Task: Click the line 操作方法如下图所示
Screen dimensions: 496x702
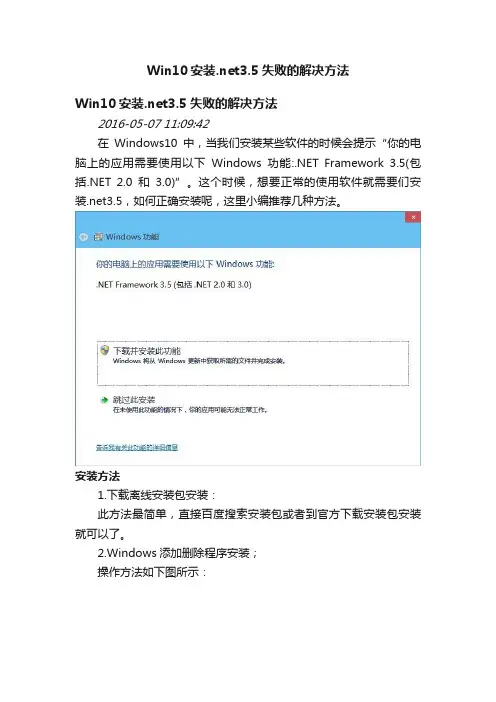Action: point(152,572)
